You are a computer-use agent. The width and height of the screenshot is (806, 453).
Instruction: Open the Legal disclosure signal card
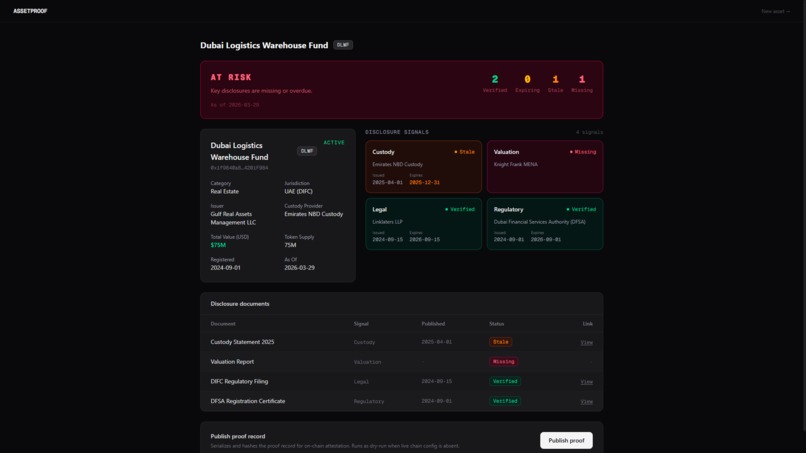(x=424, y=224)
